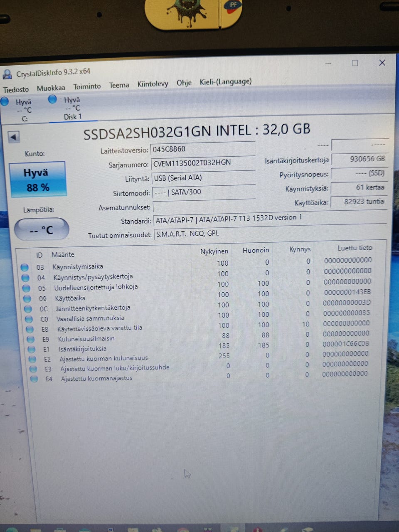Image resolution: width=399 pixels, height=532 pixels.
Task: Click the Sarjanumero field CVEM1135002T032HGN
Action: [x=203, y=163]
